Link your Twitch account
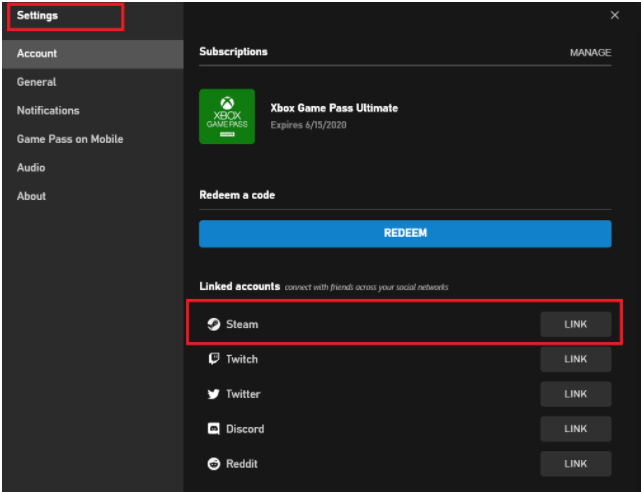 (x=576, y=359)
